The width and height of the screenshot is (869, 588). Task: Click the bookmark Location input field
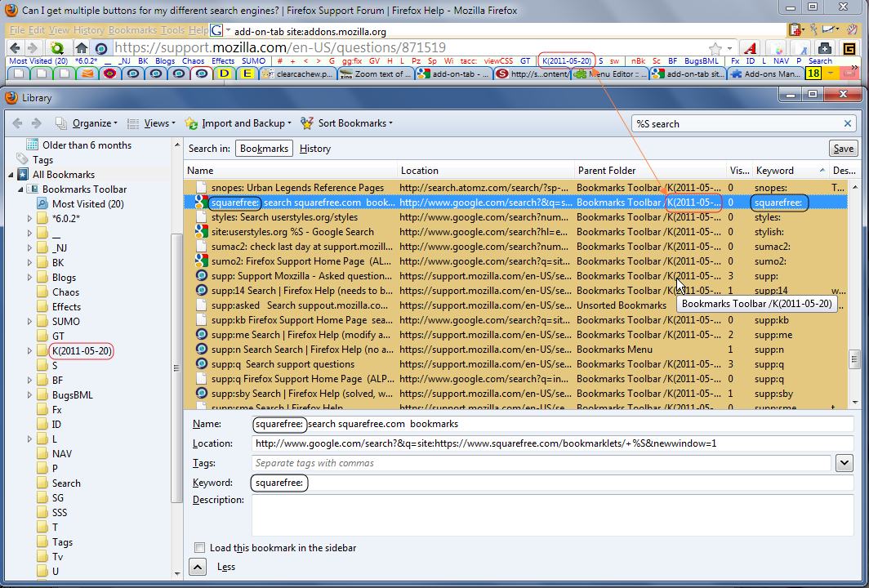[x=552, y=443]
